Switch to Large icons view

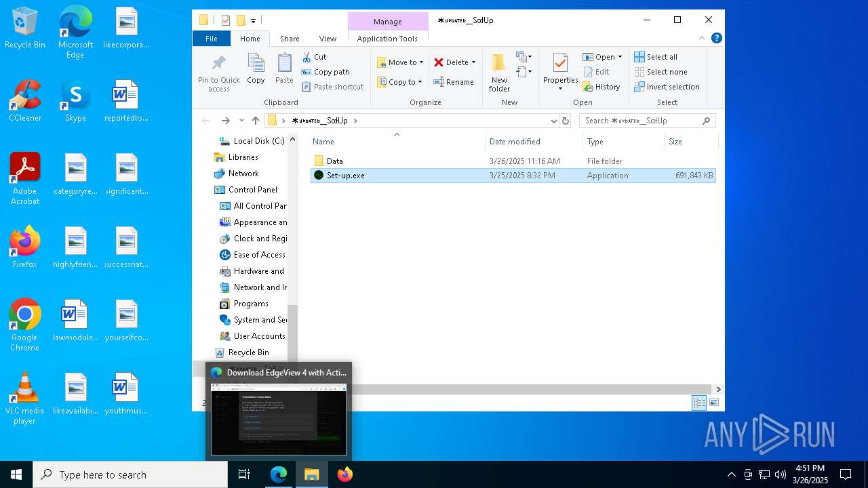coord(713,403)
